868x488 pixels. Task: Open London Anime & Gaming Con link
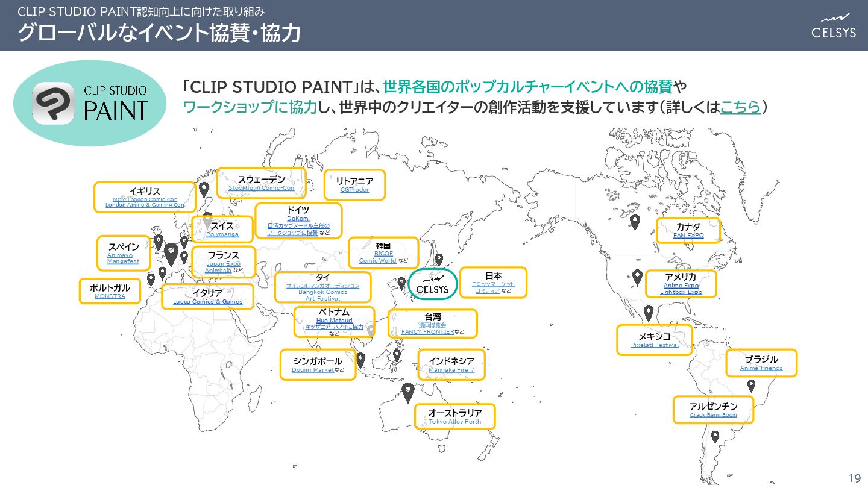tap(145, 205)
